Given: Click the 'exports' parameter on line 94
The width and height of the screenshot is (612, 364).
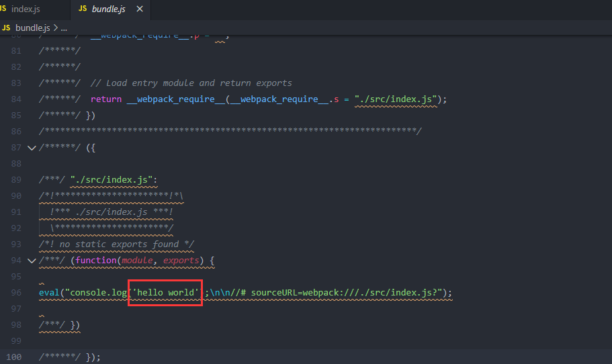Looking at the screenshot, I should 181,260.
